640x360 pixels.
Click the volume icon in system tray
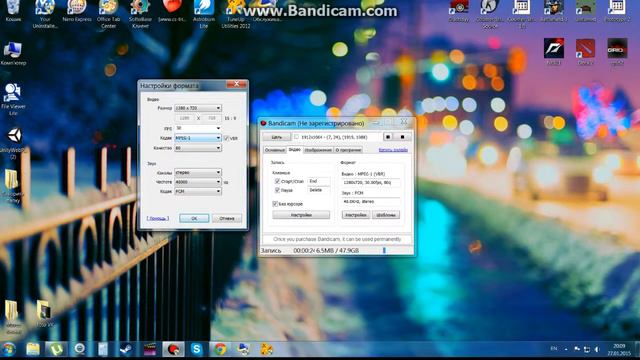[x=597, y=349]
